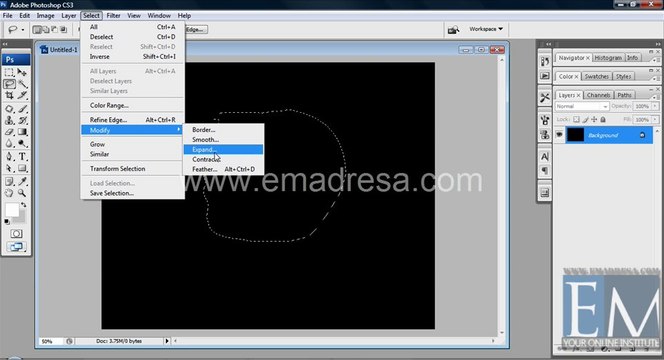Choose Inverse in the Select menu
The height and width of the screenshot is (360, 664).
click(x=133, y=56)
